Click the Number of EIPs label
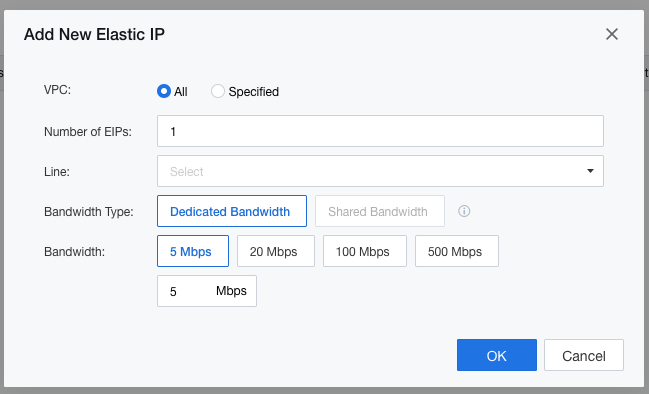Image resolution: width=649 pixels, height=394 pixels. [88, 132]
